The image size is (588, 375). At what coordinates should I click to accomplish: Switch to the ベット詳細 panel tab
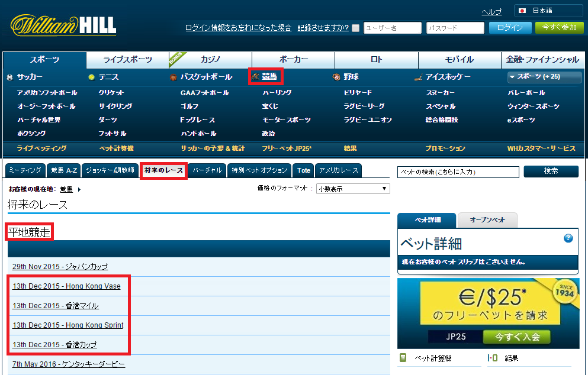click(x=427, y=220)
